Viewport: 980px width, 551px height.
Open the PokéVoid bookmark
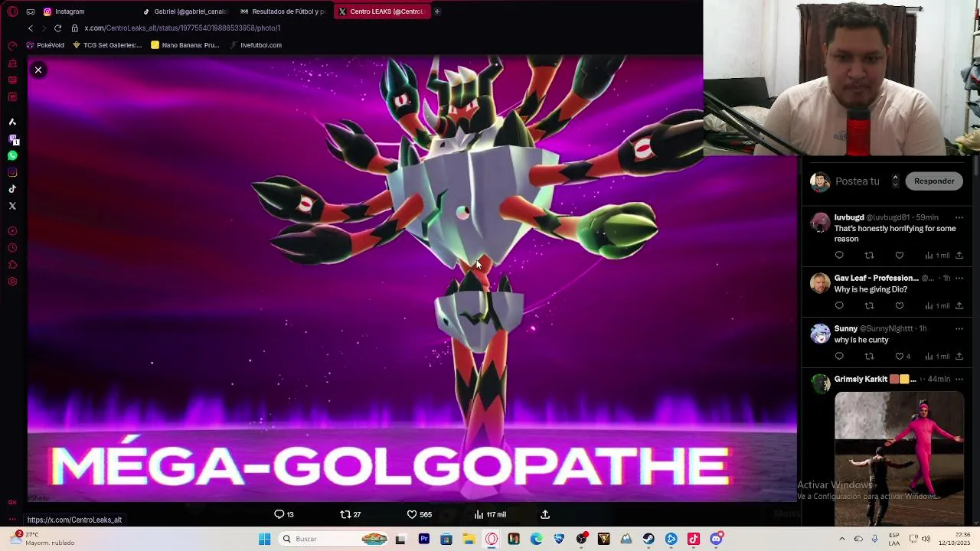click(x=45, y=45)
